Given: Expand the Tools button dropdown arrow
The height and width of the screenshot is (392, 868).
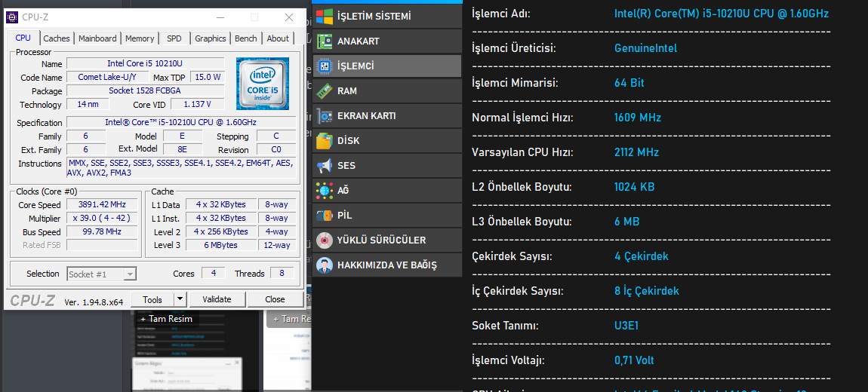Looking at the screenshot, I should 180,299.
